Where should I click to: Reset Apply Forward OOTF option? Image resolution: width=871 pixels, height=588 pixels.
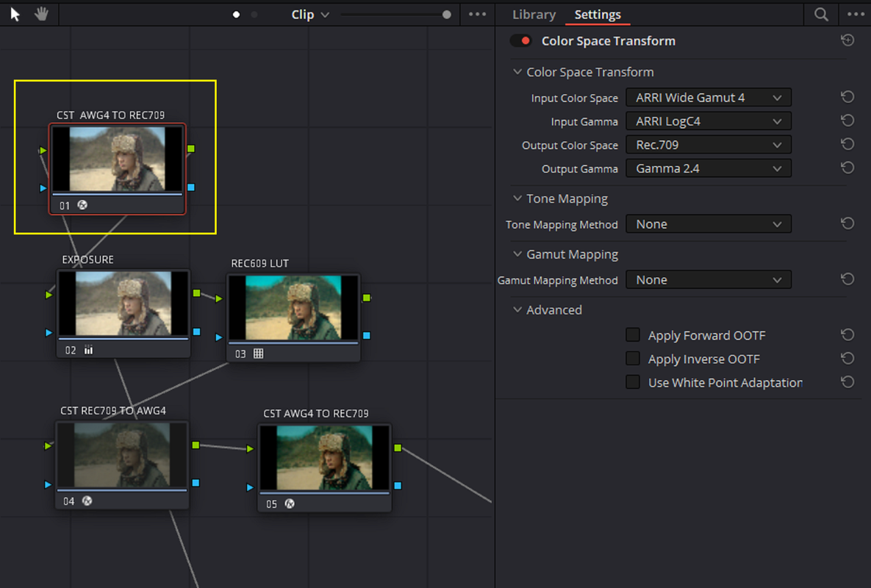click(847, 335)
